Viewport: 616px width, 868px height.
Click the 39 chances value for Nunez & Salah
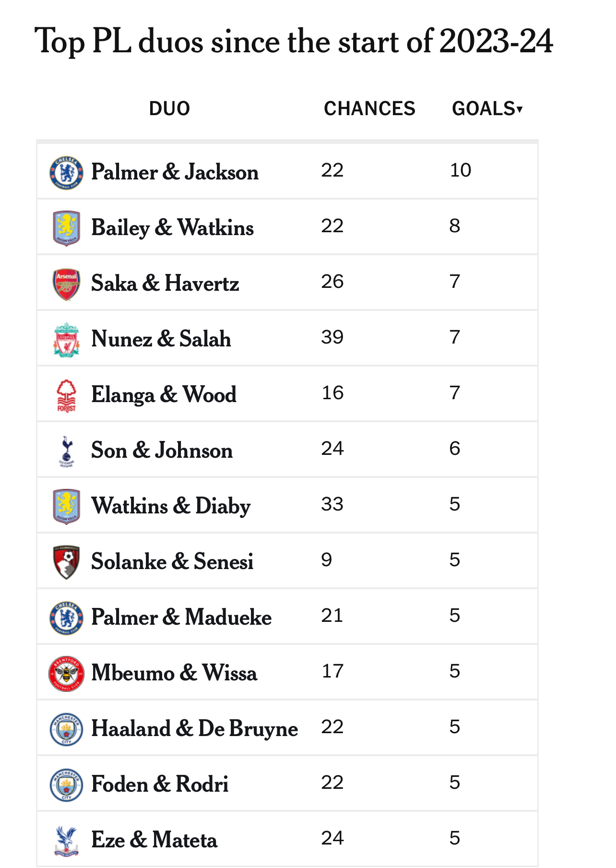coord(332,337)
